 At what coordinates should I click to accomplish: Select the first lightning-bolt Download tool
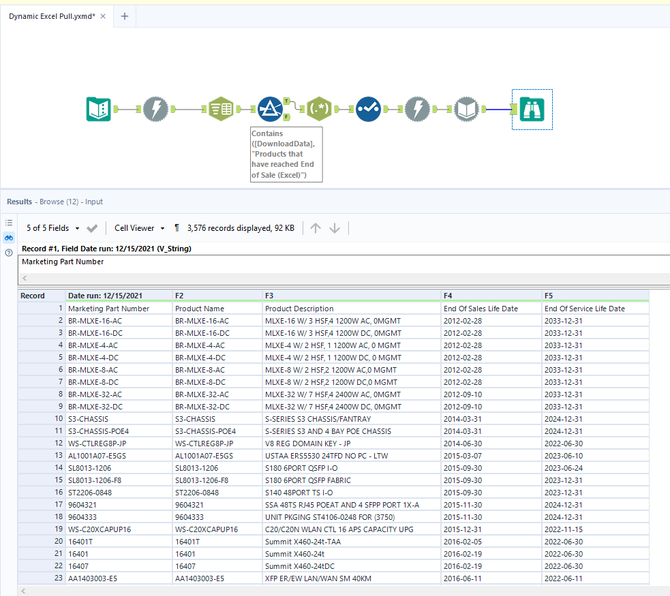tap(155, 109)
